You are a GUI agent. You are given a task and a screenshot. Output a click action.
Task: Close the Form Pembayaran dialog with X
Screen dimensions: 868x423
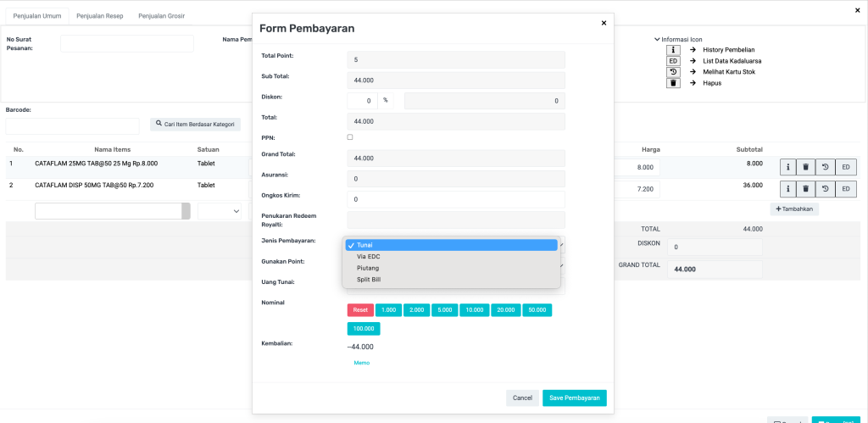point(604,24)
